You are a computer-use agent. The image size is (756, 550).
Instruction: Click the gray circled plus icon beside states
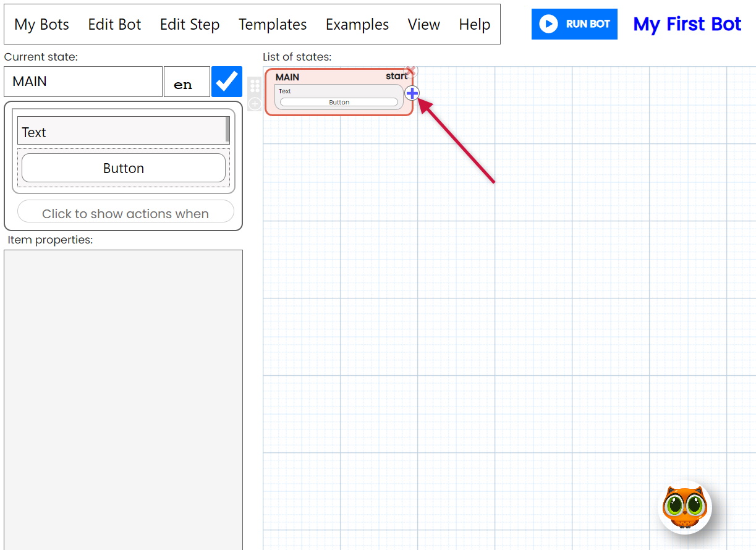[255, 104]
